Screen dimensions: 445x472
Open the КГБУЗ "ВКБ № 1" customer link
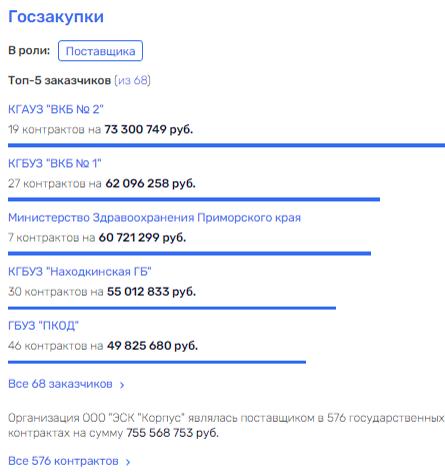pyautogui.click(x=55, y=163)
